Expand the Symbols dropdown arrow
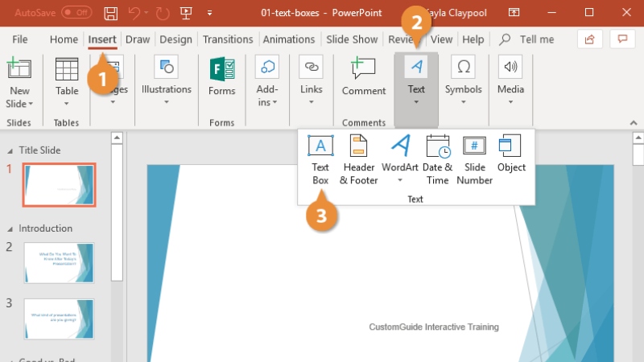Viewport: 644px width, 362px height. click(x=464, y=102)
